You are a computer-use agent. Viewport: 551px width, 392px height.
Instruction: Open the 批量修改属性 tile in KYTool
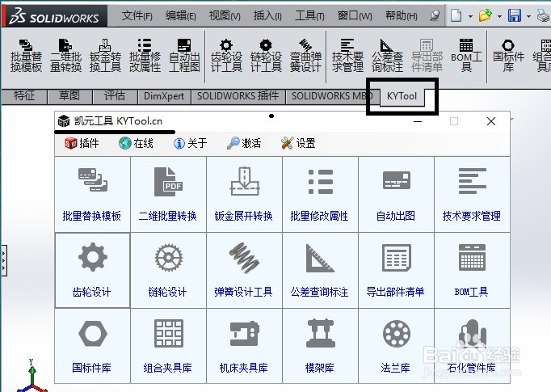[x=320, y=195]
